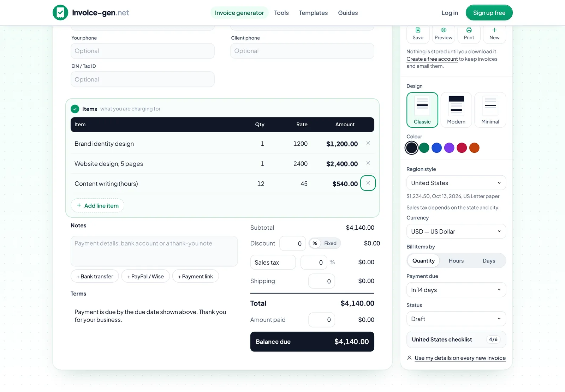Expand the United States checklist

456,339
